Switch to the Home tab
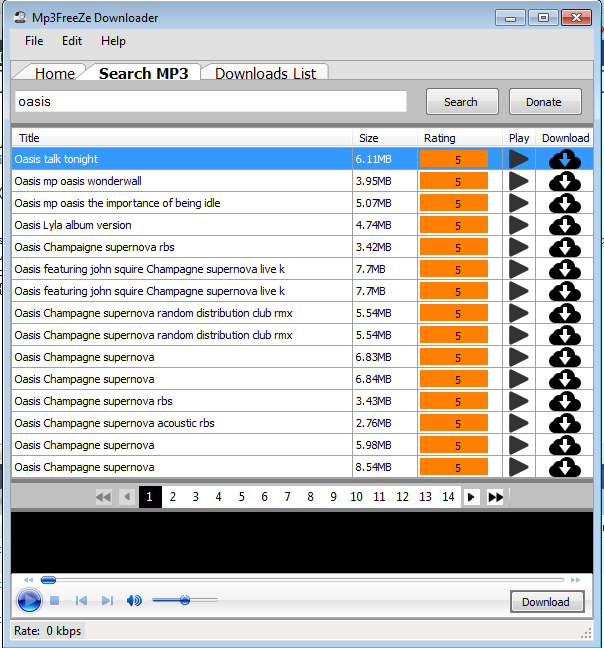The image size is (604, 648). tap(55, 73)
